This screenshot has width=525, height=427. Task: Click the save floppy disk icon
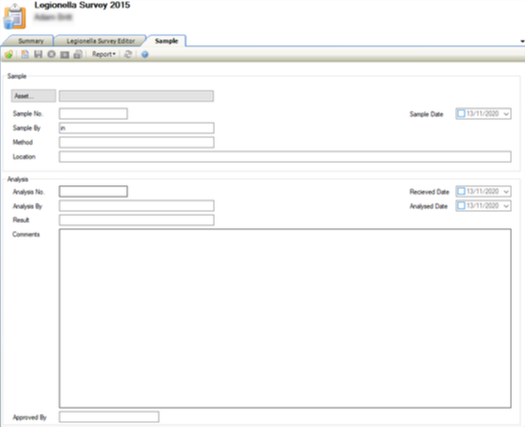pyautogui.click(x=38, y=54)
